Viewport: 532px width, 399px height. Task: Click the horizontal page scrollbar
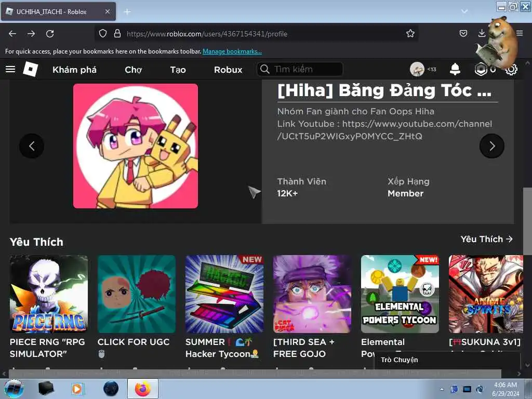(x=255, y=374)
